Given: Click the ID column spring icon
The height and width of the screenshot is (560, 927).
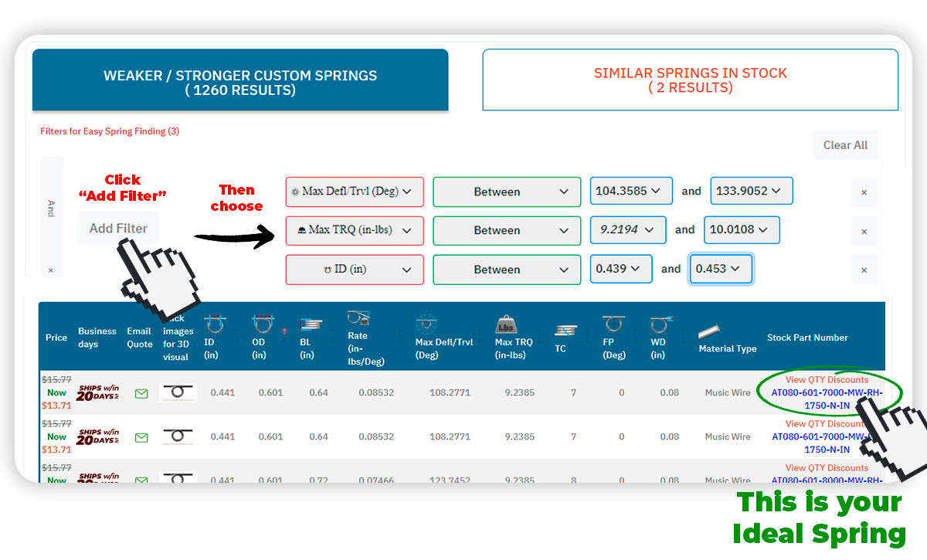Looking at the screenshot, I should click(215, 322).
